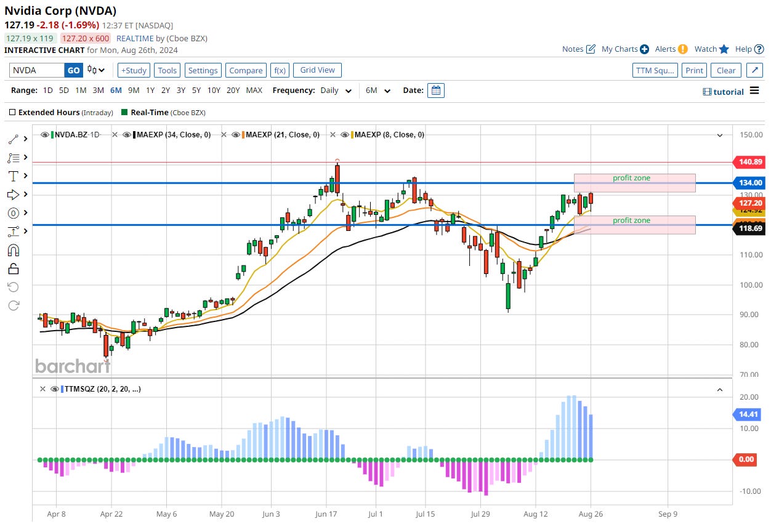Screen dimensions: 771x532
Task: Select the text annotation tool
Action: point(14,176)
